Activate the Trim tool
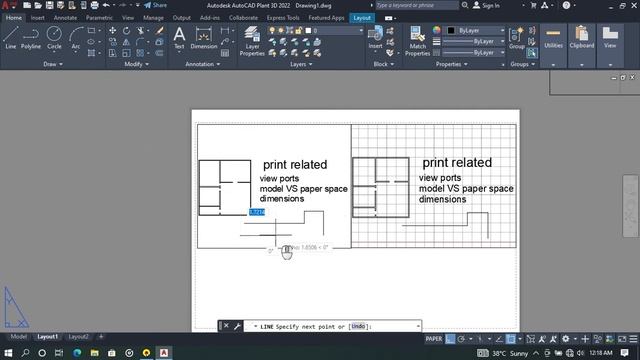The width and height of the screenshot is (640, 360). click(x=140, y=31)
